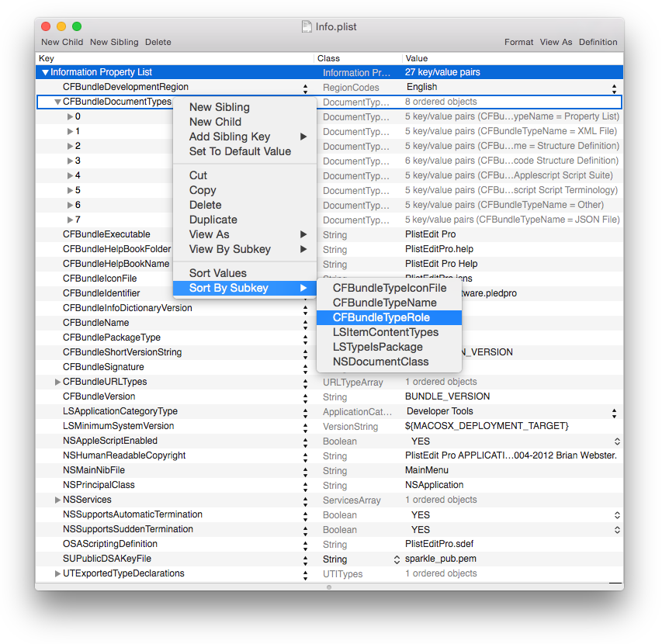Toggle the NSAppleScriptEnabled YES value popup
Image resolution: width=669 pixels, height=644 pixels.
point(617,441)
